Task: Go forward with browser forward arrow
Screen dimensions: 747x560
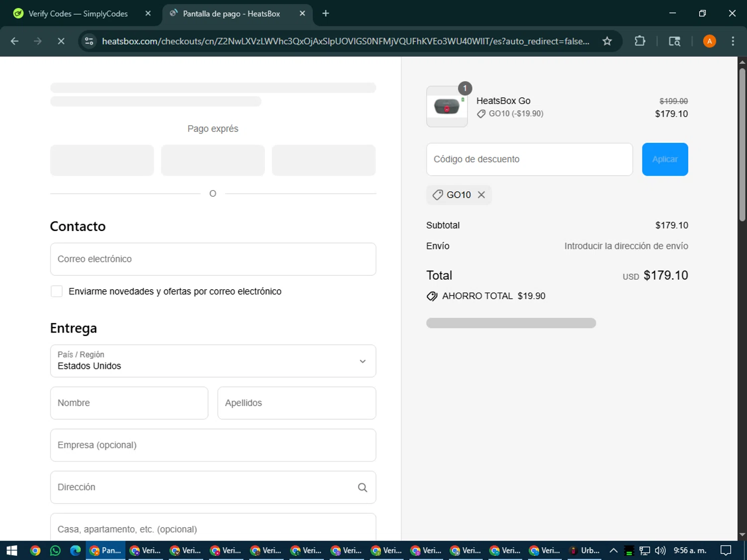Action: 38,41
